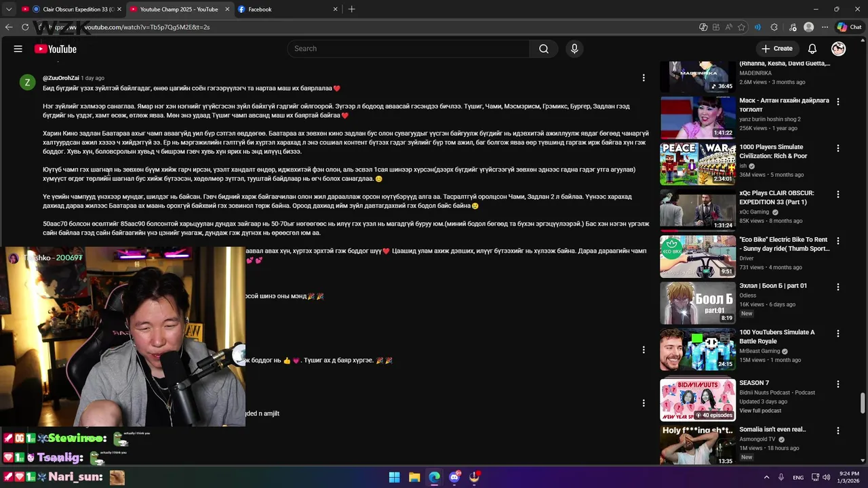Open the @ZuuOrohZai channel link
The image size is (868, 488).
(x=61, y=78)
